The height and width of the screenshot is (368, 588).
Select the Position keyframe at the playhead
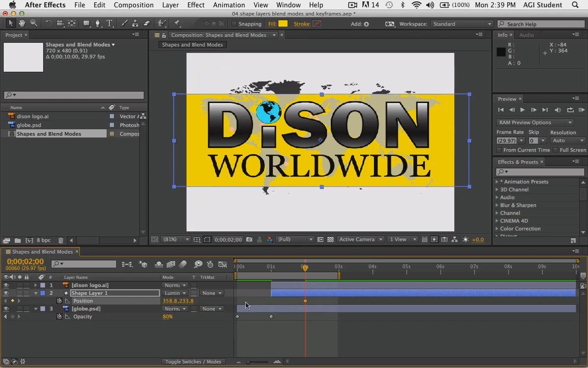[x=305, y=301]
